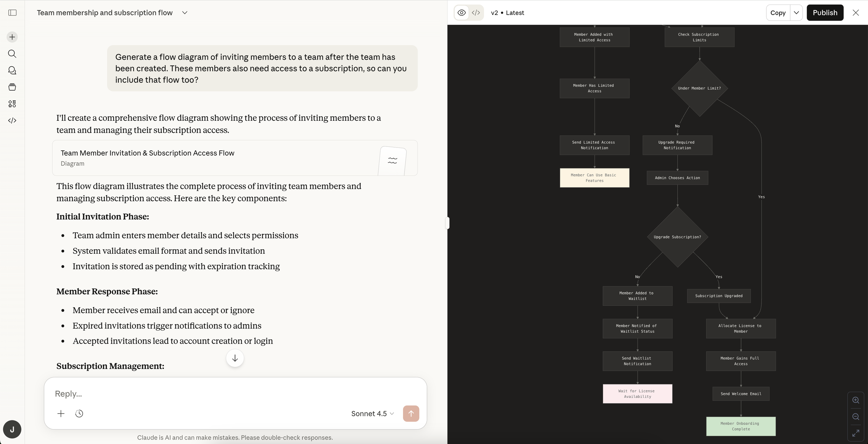Viewport: 868px width, 444px height.
Task: Open the Sonnet 4.5 model selector
Action: [372, 413]
